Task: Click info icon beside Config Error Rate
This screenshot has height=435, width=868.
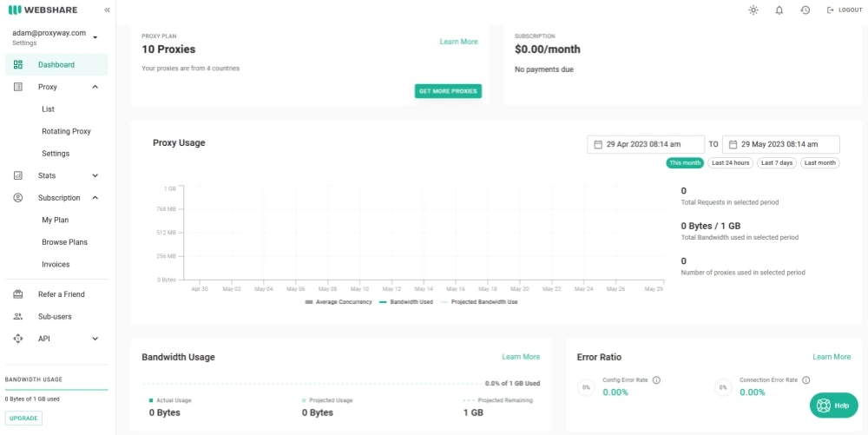Action: coord(656,380)
